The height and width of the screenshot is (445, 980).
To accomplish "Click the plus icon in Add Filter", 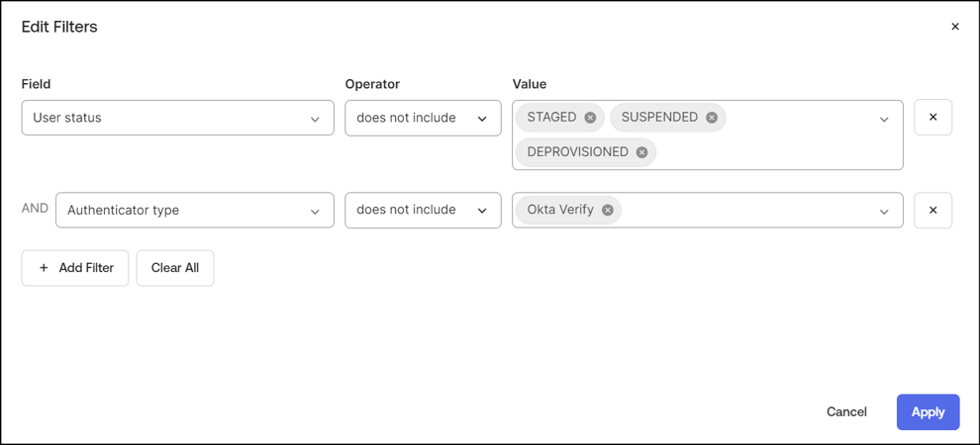I will (x=44, y=268).
